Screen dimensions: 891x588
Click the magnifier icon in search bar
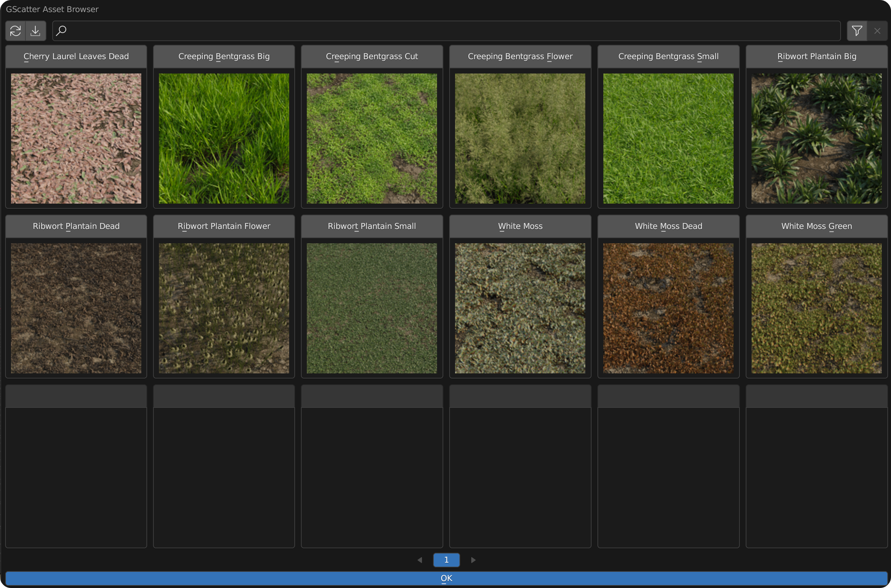point(61,31)
